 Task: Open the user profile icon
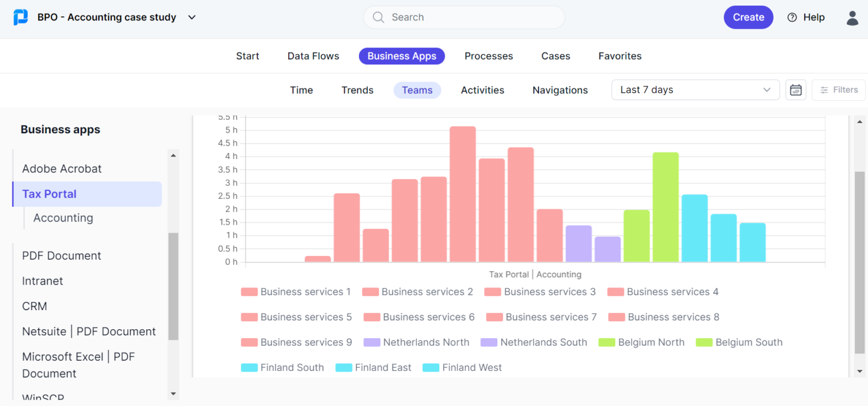point(852,18)
